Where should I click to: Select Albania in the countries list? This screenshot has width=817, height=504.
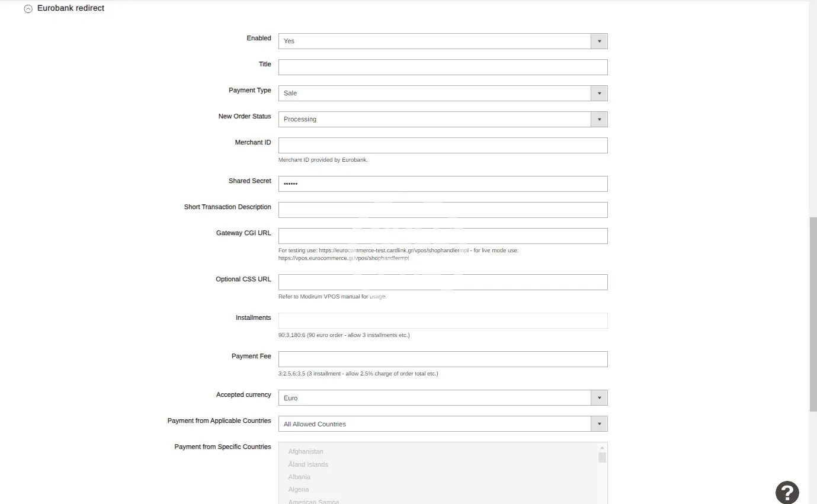299,477
